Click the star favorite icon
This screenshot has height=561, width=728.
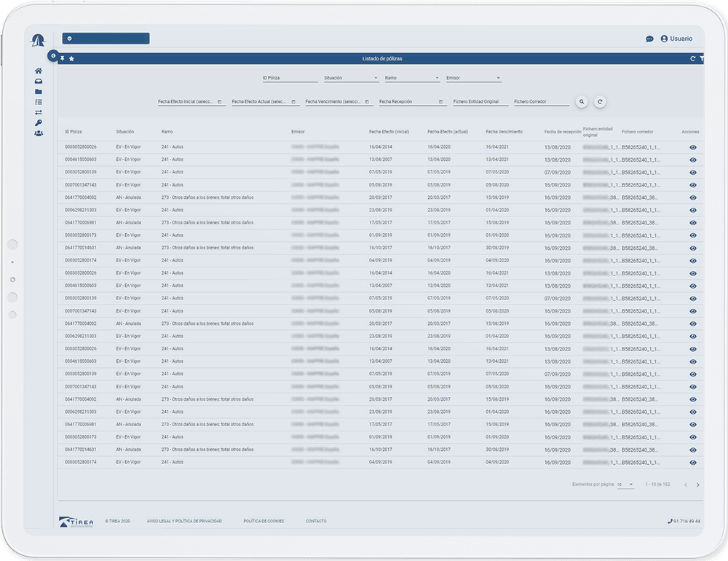tap(71, 58)
